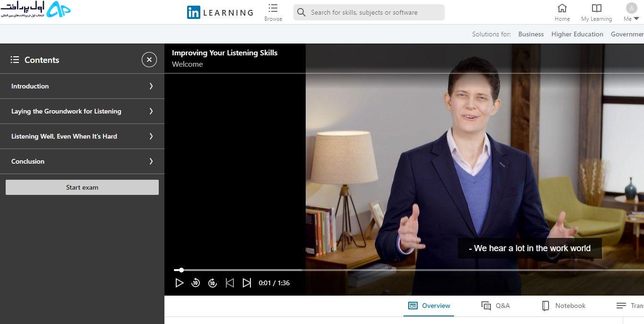Click the 0:01 / 1:36 time display
This screenshot has height=324, width=644.
[x=274, y=283]
